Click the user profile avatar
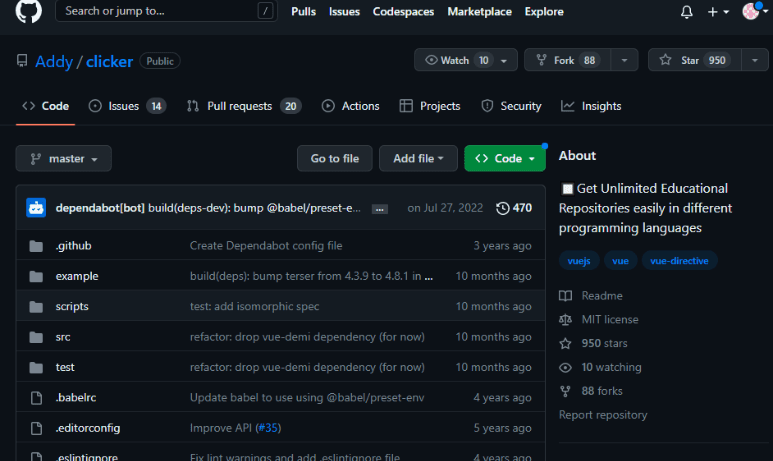This screenshot has height=461, width=773. pos(750,11)
